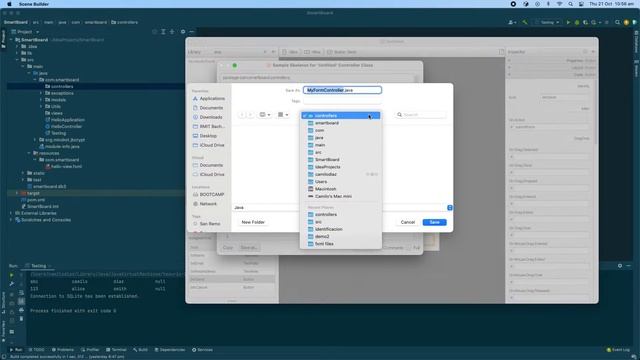This screenshot has width=640, height=360.
Task: Expand the target folder
Action: (x=17, y=193)
